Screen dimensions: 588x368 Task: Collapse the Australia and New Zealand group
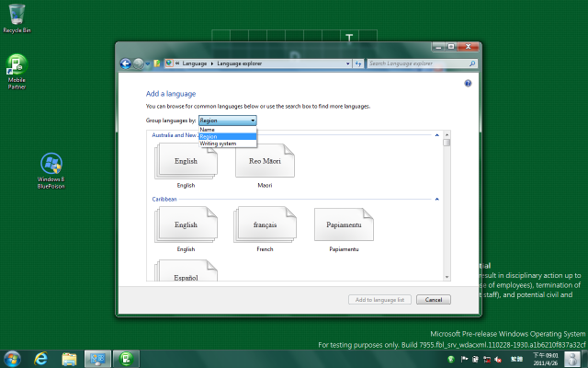point(437,135)
